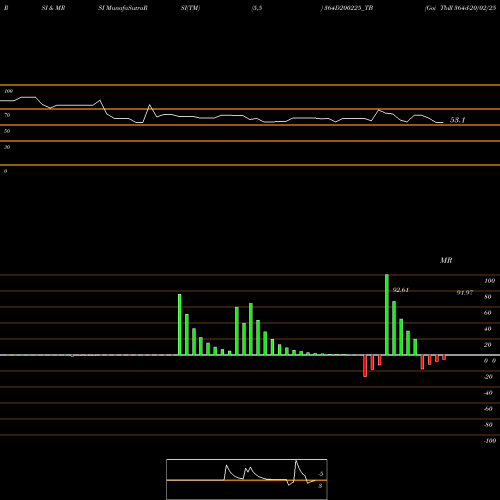Click the end of the RSI line
This screenshot has width=500, height=500.
442,123
